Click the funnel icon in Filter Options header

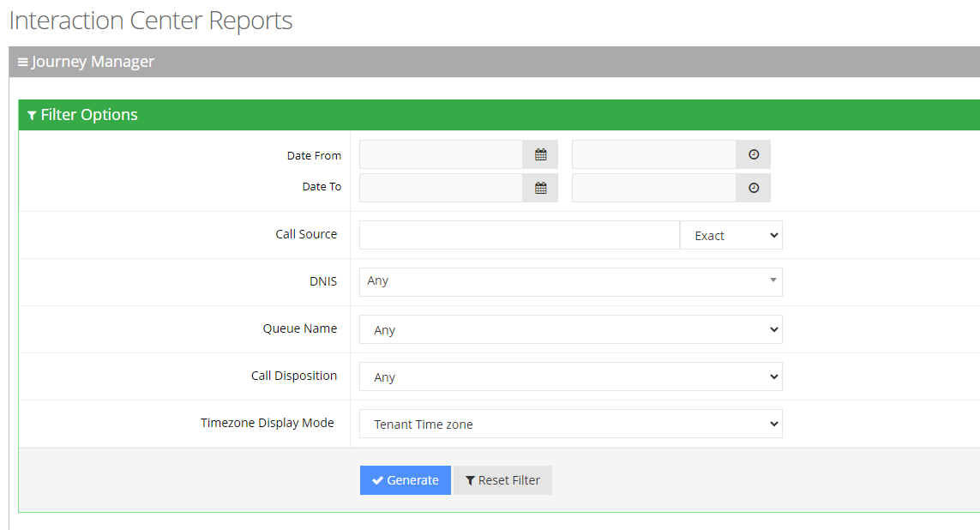pos(32,116)
